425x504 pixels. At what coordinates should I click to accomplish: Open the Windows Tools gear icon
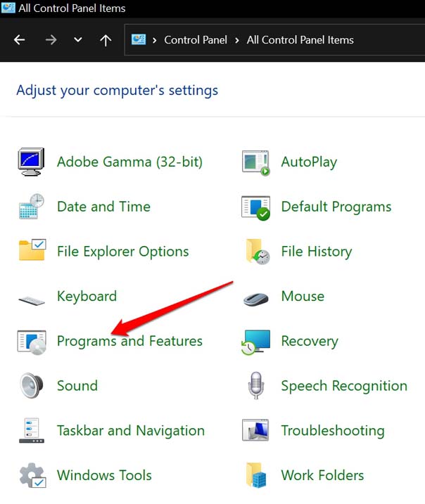point(31,476)
